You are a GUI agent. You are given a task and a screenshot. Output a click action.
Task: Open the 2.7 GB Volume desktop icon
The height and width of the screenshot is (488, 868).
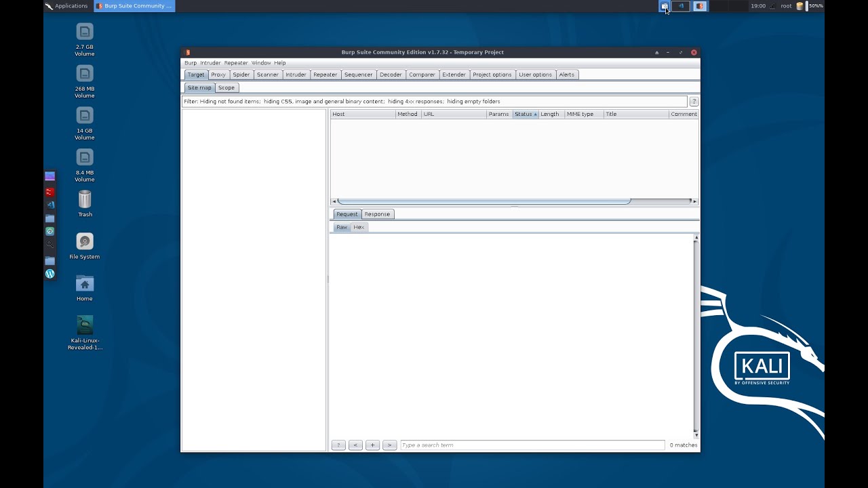[85, 40]
